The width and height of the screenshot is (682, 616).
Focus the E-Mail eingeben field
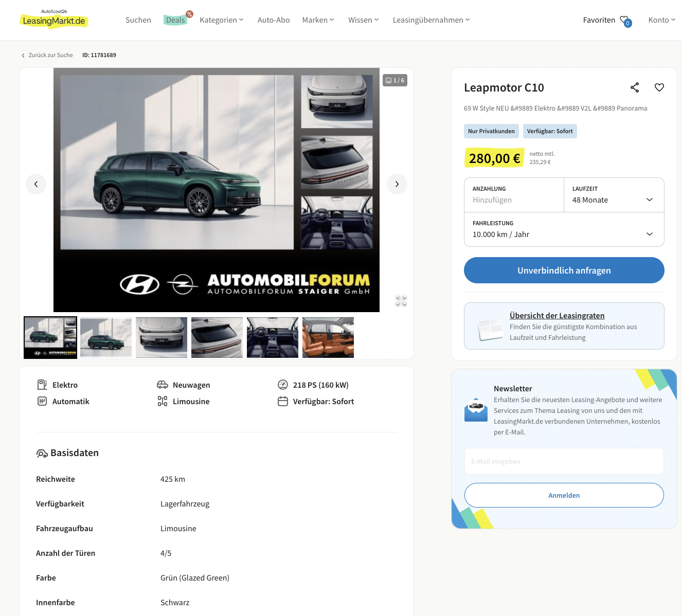564,461
